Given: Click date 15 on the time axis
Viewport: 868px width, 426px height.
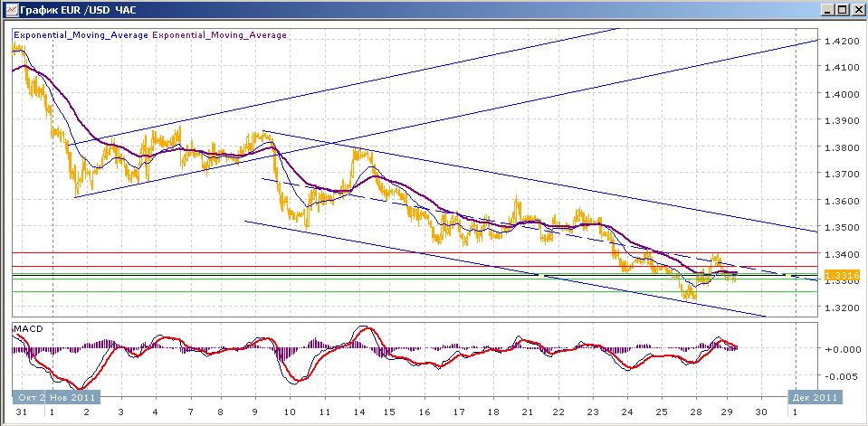Looking at the screenshot, I should pos(389,412).
